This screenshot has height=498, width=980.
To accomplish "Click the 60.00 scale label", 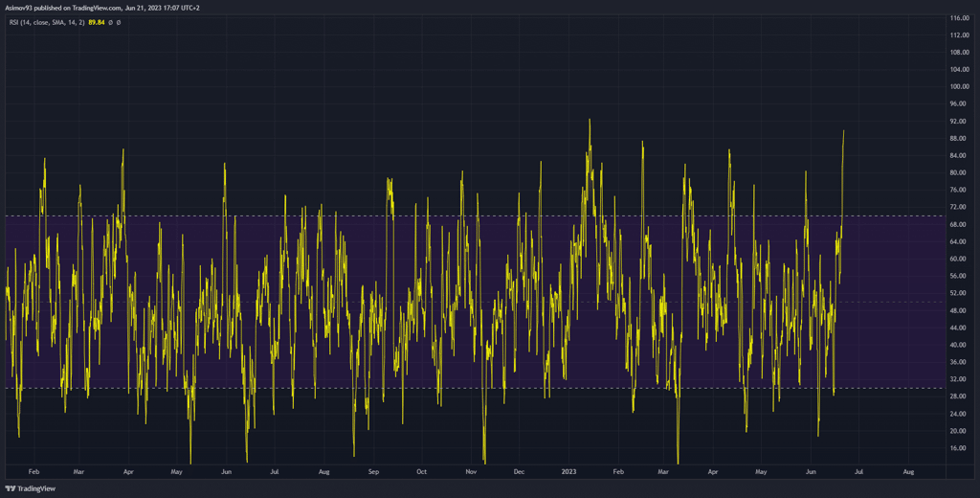I will tap(959, 259).
